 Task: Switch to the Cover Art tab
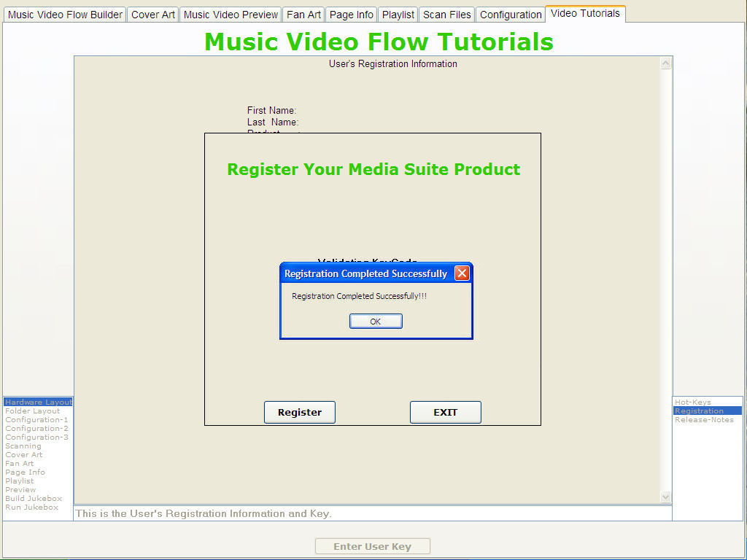point(153,15)
